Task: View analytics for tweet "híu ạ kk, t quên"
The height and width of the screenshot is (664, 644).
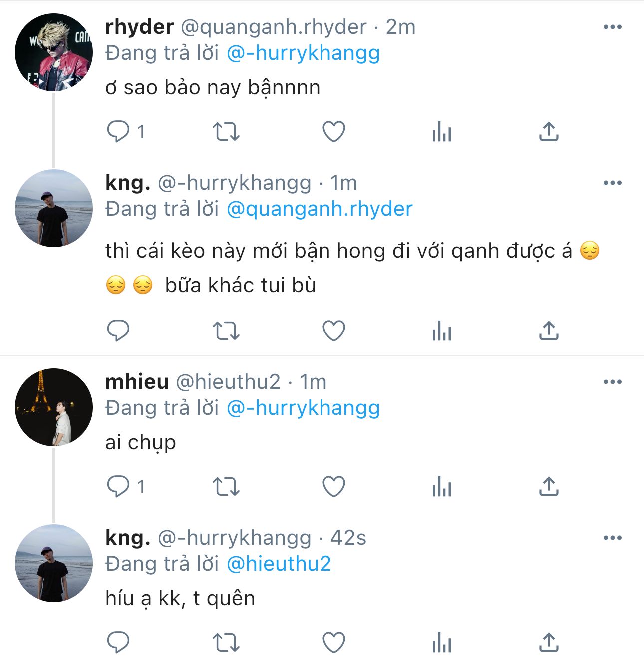Action: [x=442, y=643]
